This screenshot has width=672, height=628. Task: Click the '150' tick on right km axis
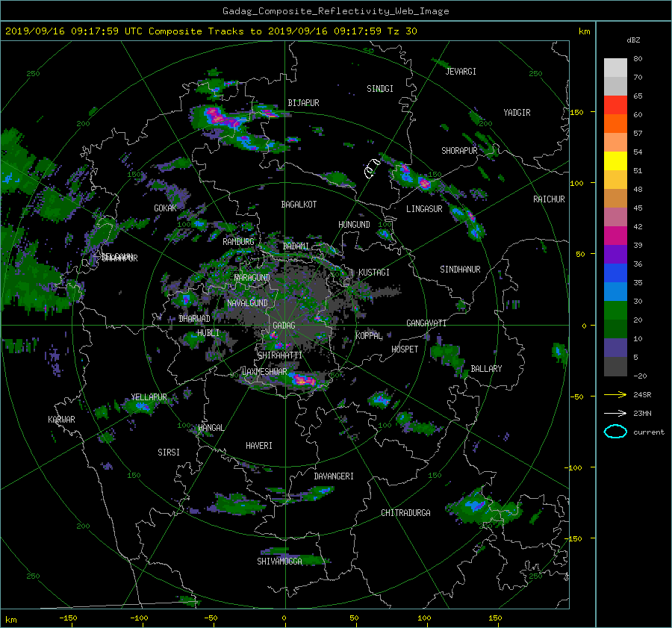(577, 112)
